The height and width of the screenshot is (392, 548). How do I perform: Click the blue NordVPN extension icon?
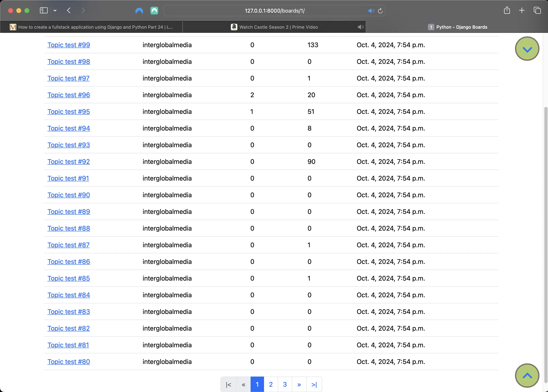[x=139, y=11]
